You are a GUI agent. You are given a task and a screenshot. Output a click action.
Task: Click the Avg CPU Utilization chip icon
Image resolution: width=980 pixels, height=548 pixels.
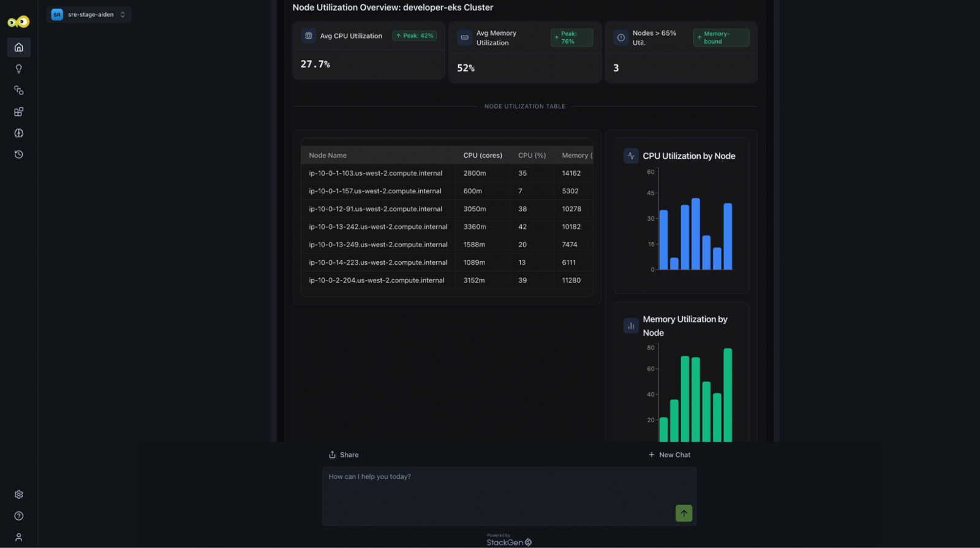click(x=309, y=36)
